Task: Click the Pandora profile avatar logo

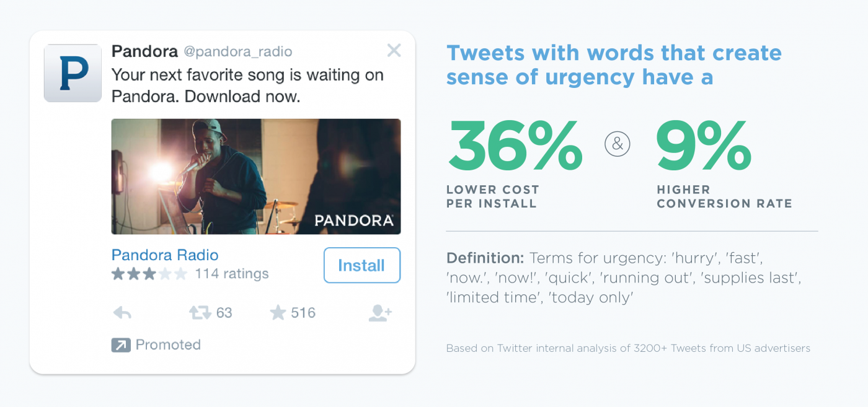Action: (x=73, y=73)
